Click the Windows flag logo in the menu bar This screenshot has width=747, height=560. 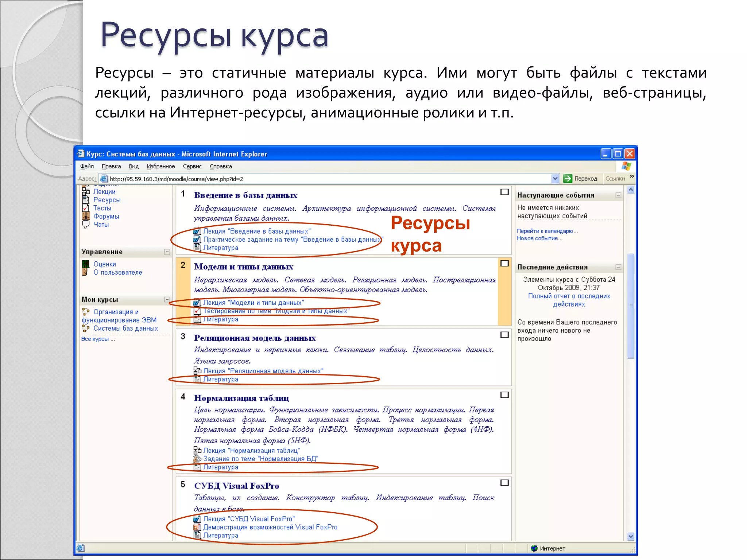[x=626, y=166]
